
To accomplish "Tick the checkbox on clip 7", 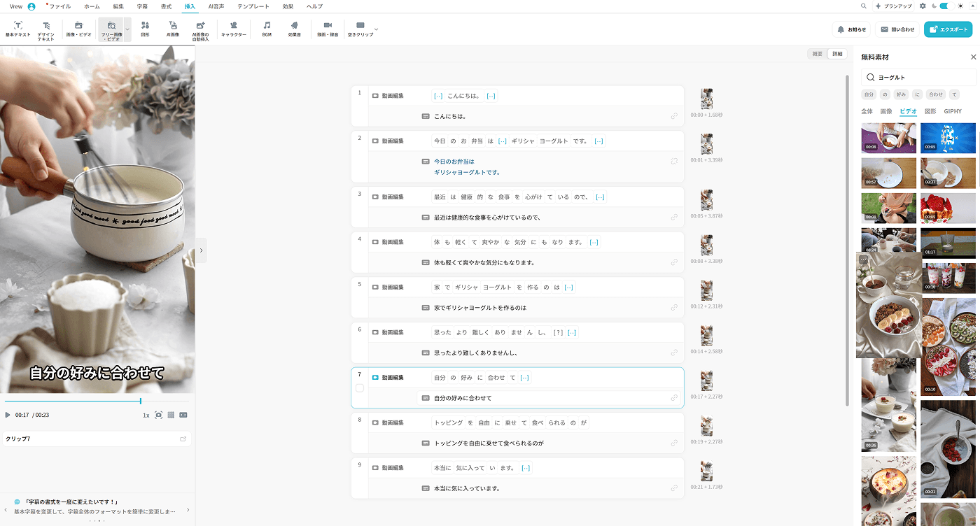I will tap(360, 388).
